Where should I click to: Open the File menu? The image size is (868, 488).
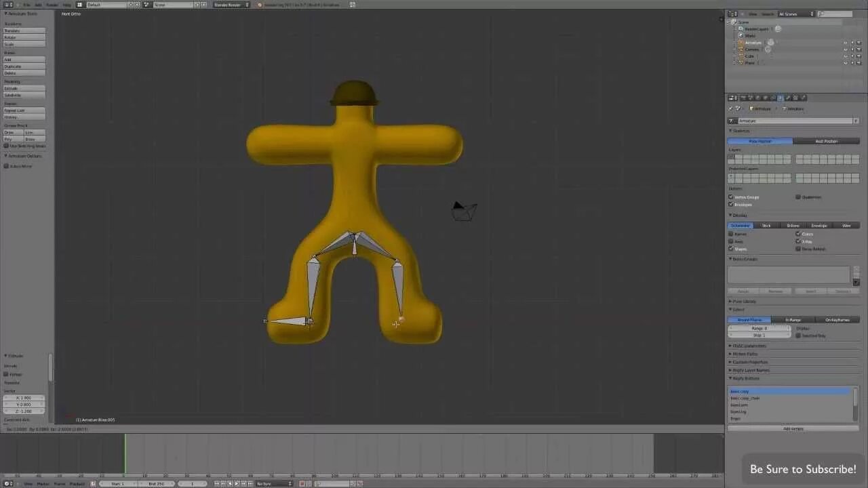pyautogui.click(x=27, y=5)
